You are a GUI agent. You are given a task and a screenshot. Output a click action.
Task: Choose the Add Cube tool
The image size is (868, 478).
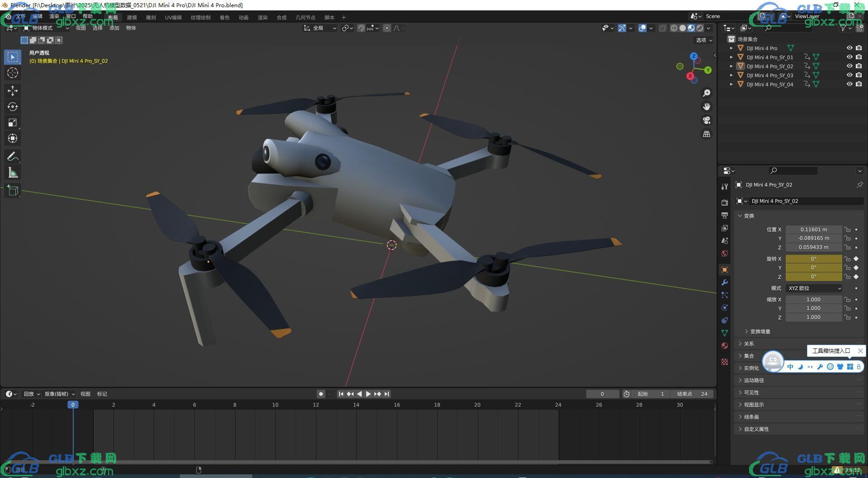point(13,191)
